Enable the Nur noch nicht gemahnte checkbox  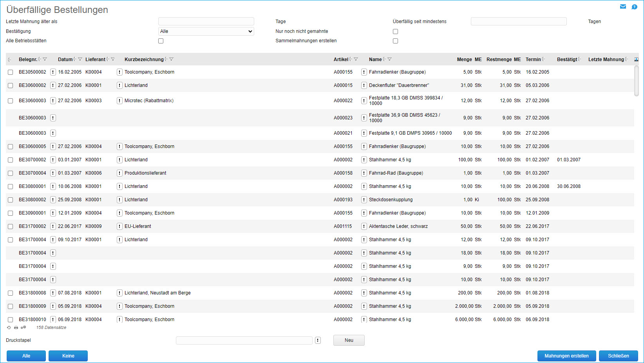[x=395, y=31]
